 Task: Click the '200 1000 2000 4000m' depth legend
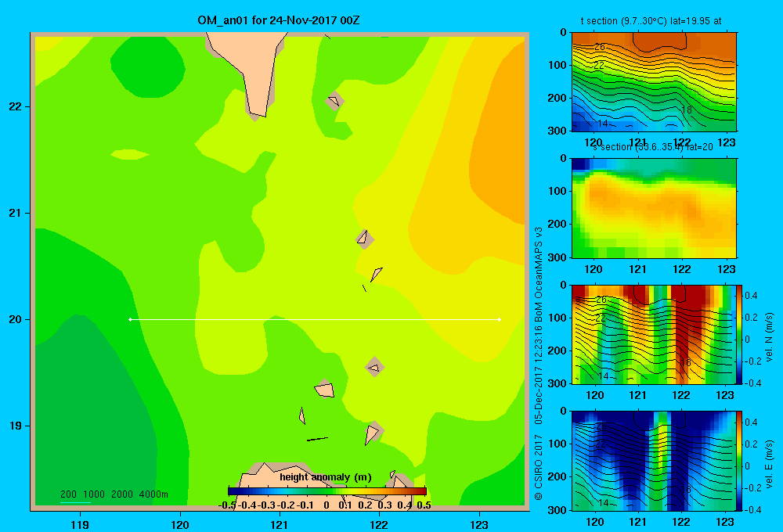coord(114,494)
